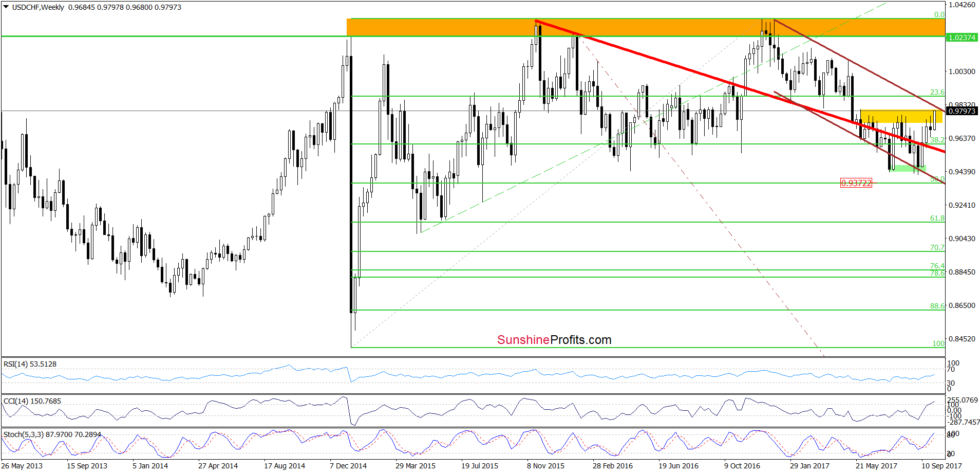Click the 0.90430 price axis value
Screen dimensions: 980x473
(962, 239)
